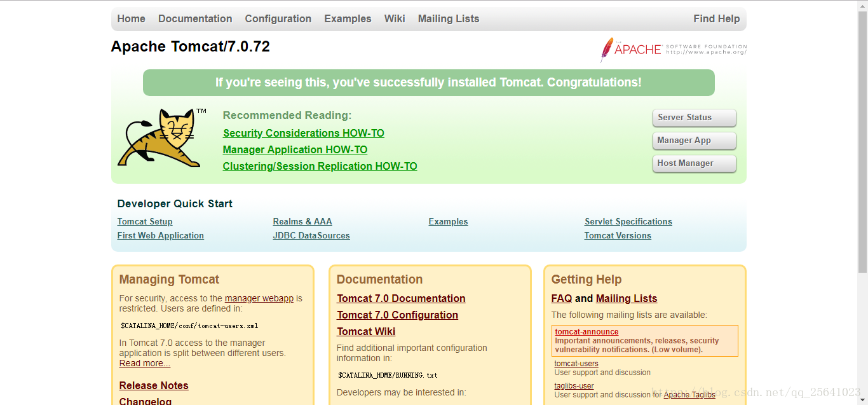Viewport: 868px width, 405px height.
Task: Open Examples link under Developer Quick Start
Action: click(x=448, y=221)
